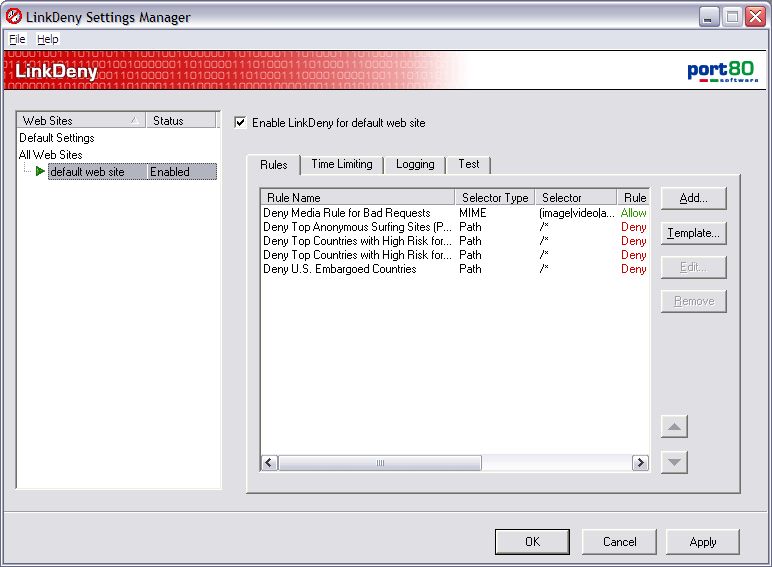Click the LinkDeny title bar app icon
The image size is (772, 567).
(x=14, y=17)
